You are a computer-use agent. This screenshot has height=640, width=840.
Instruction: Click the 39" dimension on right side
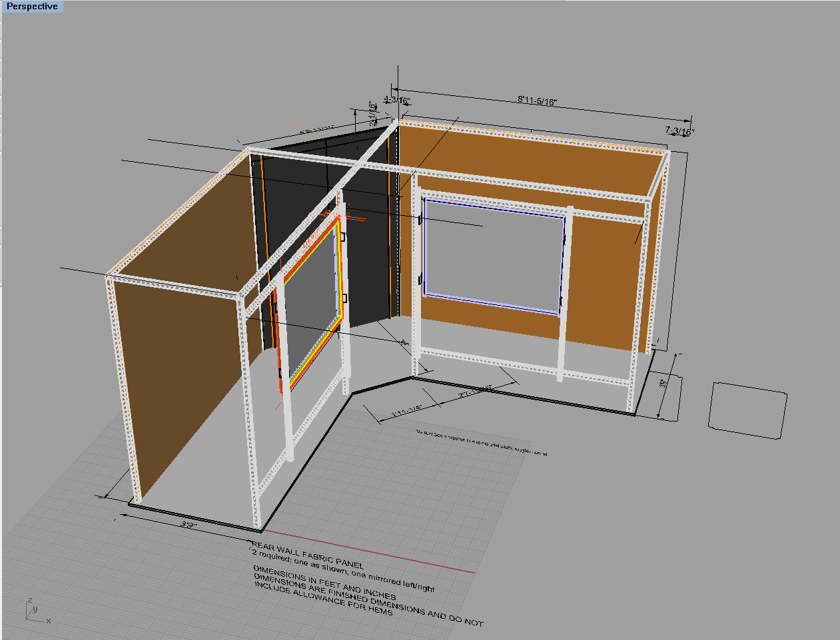(663, 384)
